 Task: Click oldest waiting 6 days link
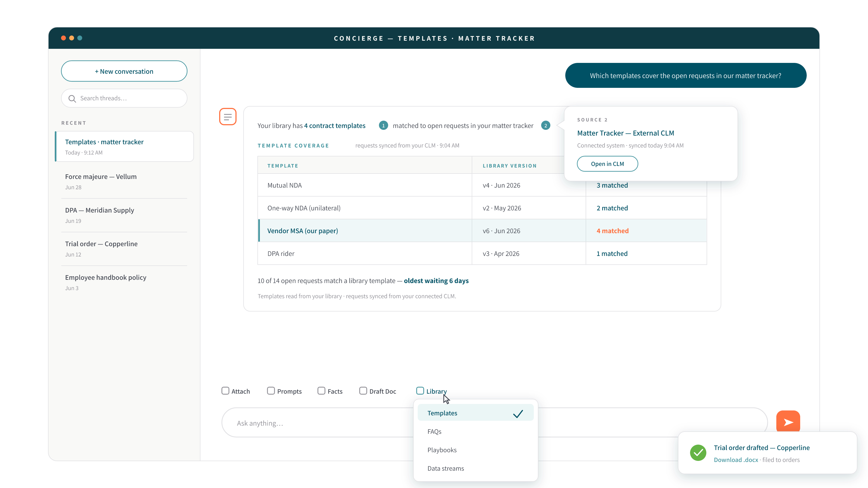click(x=436, y=281)
